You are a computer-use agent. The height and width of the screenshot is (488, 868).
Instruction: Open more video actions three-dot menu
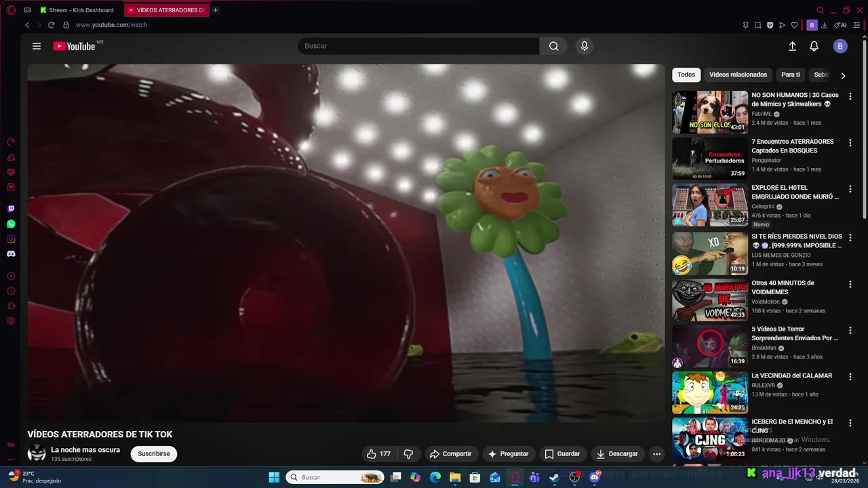656,454
